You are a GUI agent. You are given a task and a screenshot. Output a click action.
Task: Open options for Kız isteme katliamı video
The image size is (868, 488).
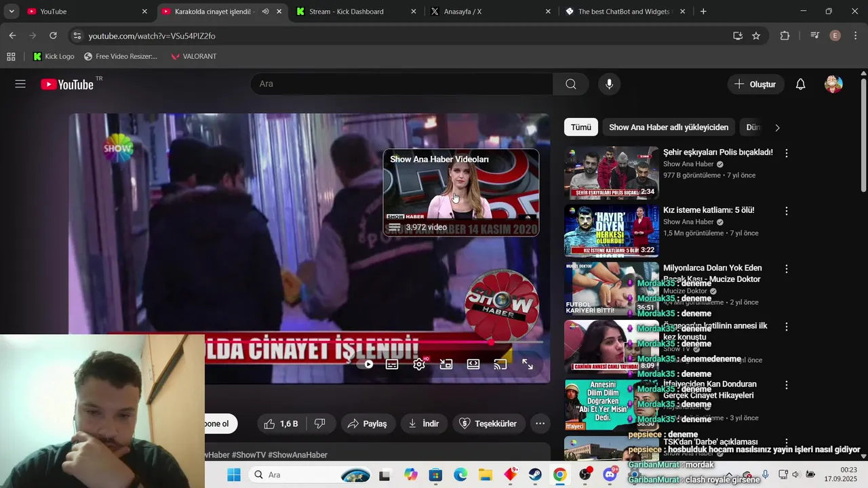tap(787, 211)
